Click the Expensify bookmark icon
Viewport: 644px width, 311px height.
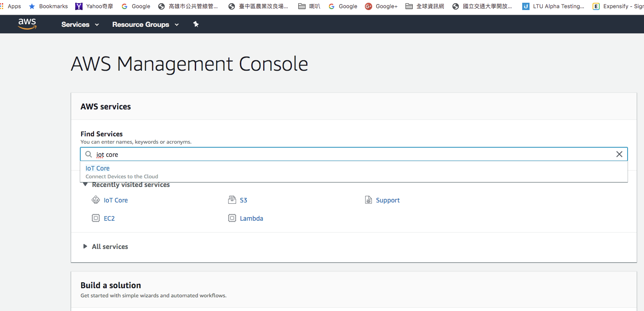[x=596, y=6]
